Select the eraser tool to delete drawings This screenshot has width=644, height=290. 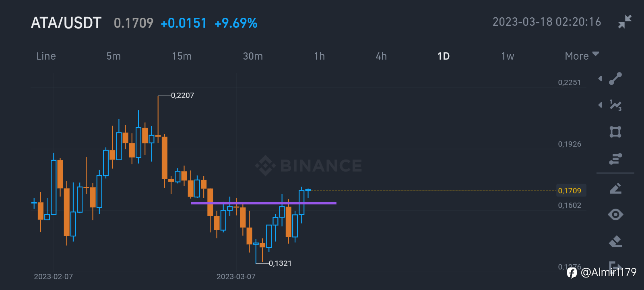pyautogui.click(x=615, y=242)
